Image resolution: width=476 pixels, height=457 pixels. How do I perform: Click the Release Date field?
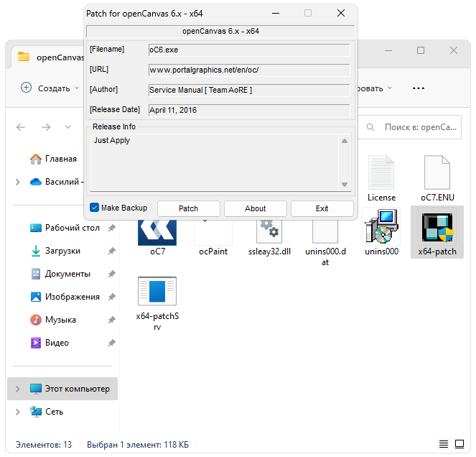[x=249, y=110]
